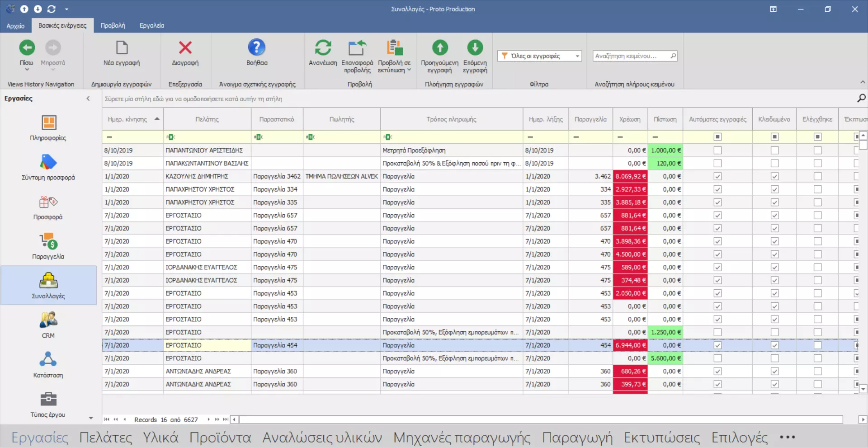
Task: Toggle Κλειδωμένο checkbox in first ΠΑΠΑΝΤΩΝΙΟΥ row
Action: point(774,151)
